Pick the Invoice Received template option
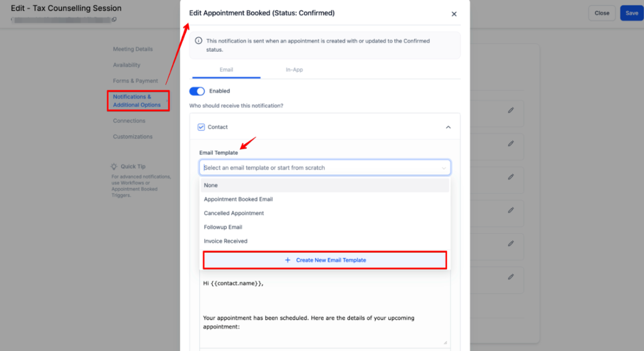644x351 pixels. coord(226,241)
